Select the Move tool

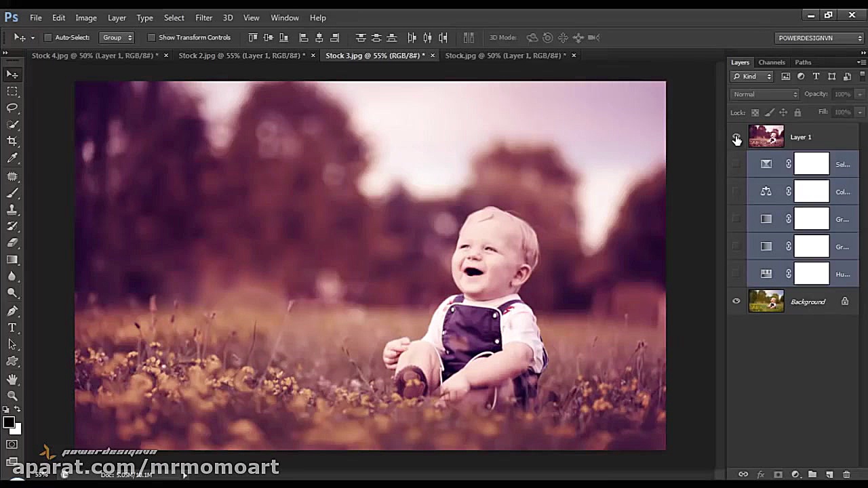click(12, 75)
